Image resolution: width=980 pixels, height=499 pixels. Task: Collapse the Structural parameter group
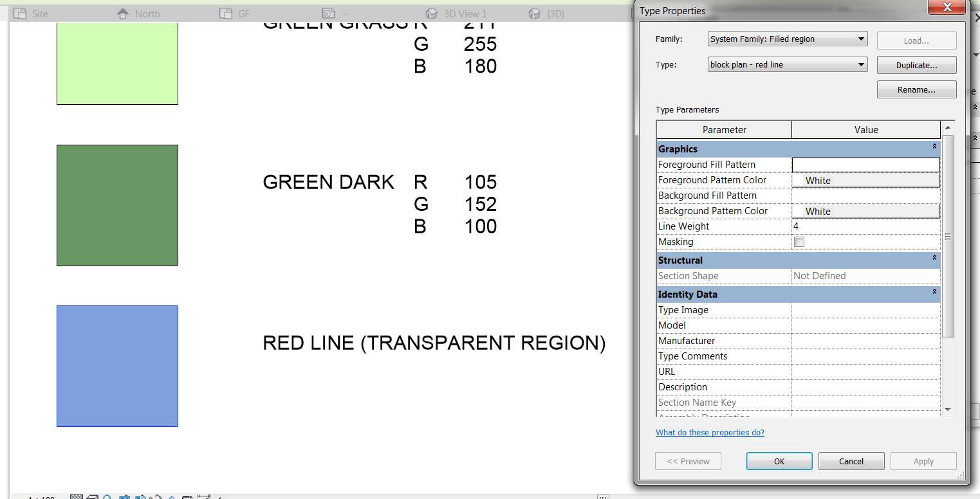coord(934,259)
